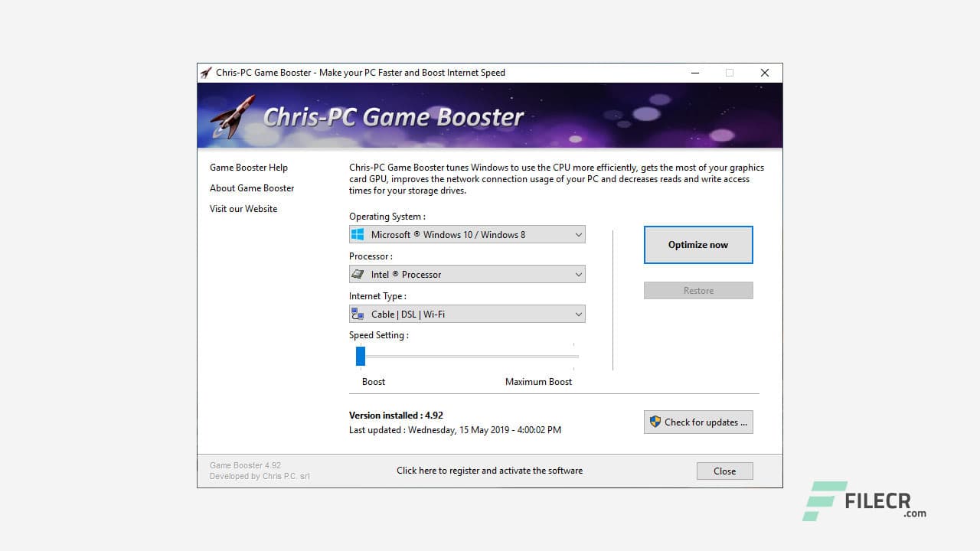
Task: Click the 'Version installed : 4.92' text
Action: 397,416
